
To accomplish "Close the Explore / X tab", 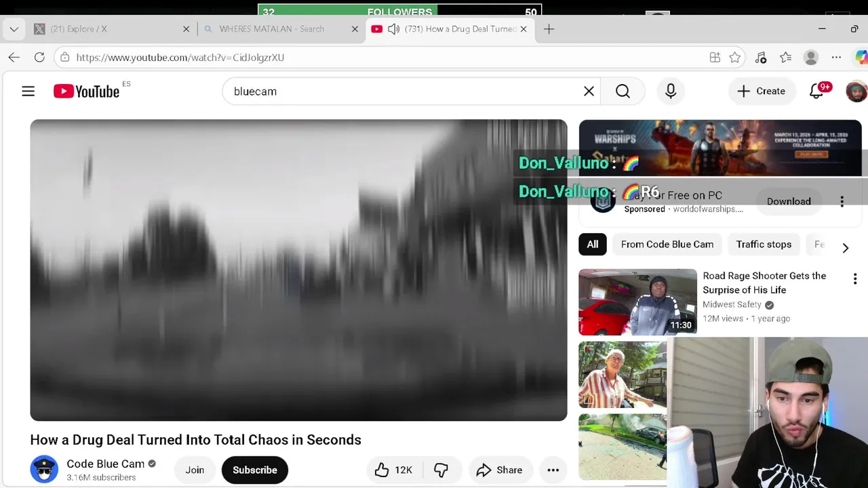I will tap(186, 29).
